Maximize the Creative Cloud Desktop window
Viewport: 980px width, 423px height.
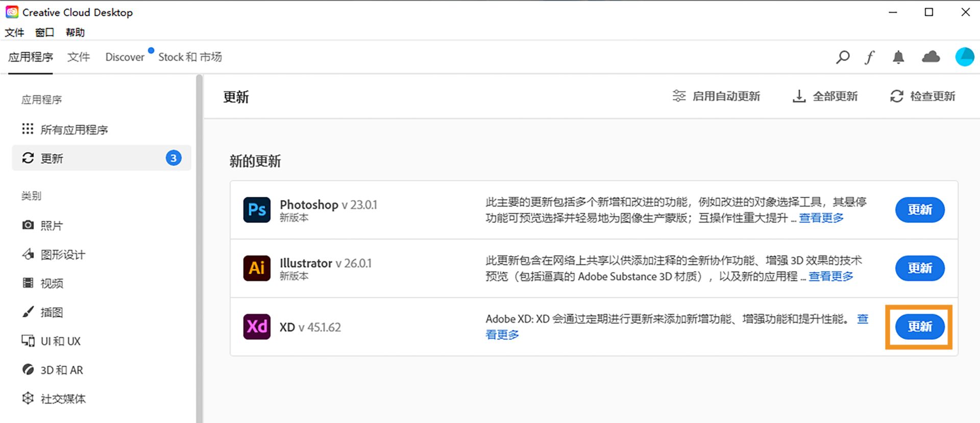click(x=929, y=12)
